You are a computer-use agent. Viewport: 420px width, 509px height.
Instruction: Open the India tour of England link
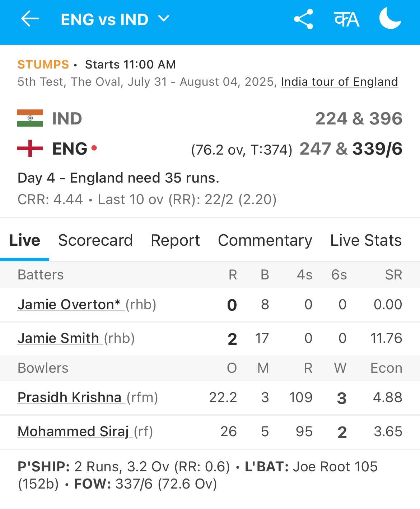point(340,82)
